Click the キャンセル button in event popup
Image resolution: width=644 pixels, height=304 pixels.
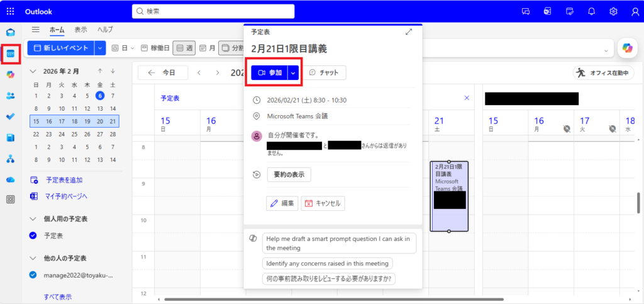click(x=322, y=203)
